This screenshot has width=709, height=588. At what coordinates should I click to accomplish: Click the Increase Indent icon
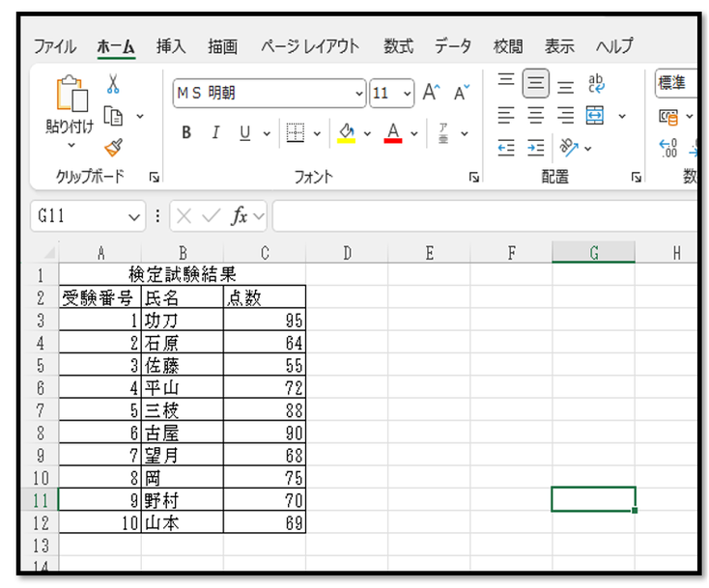[x=536, y=148]
